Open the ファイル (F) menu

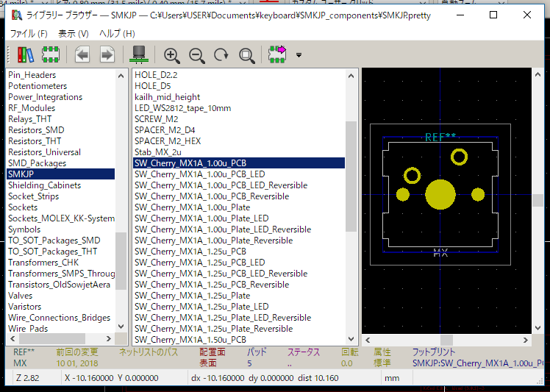(29, 34)
